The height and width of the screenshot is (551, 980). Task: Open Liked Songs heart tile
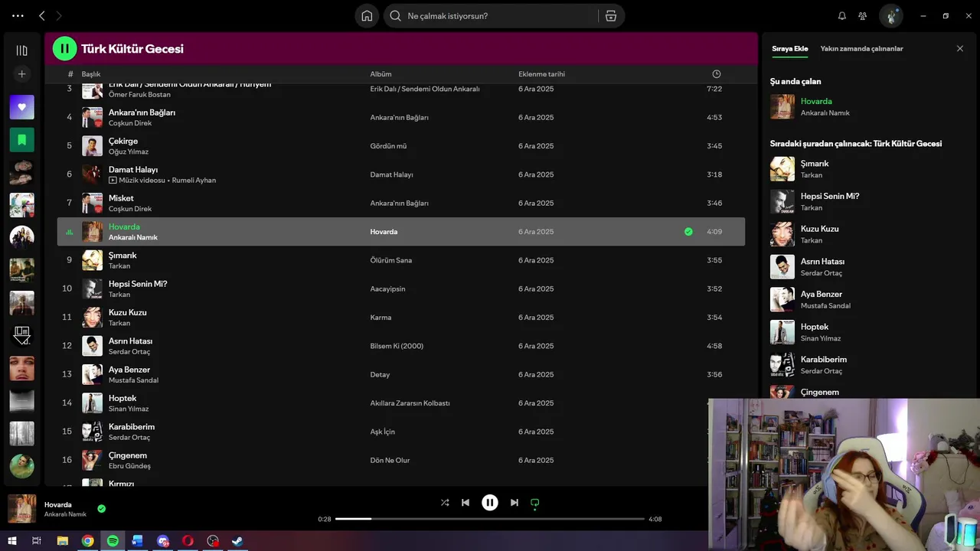point(21,107)
